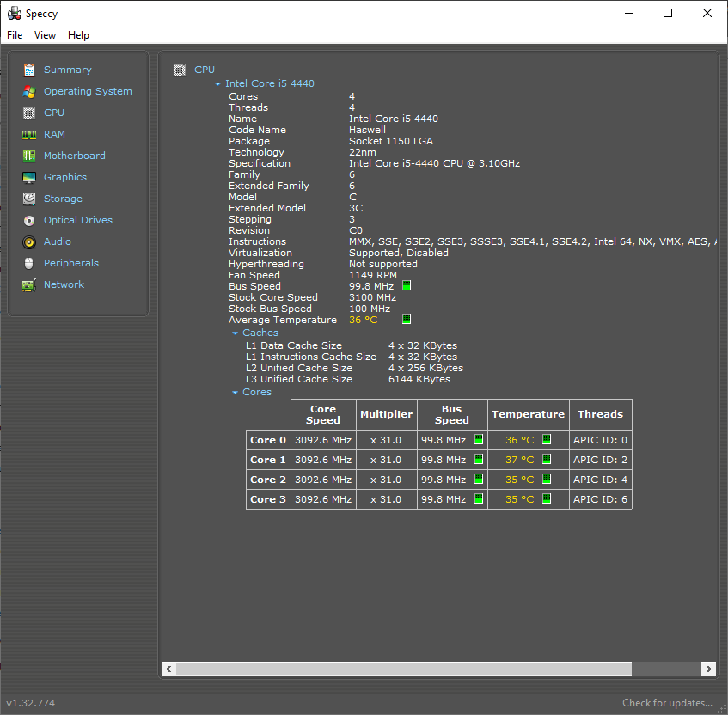This screenshot has width=728, height=715.
Task: Click the Audio speaker icon in sidebar
Action: [28, 241]
